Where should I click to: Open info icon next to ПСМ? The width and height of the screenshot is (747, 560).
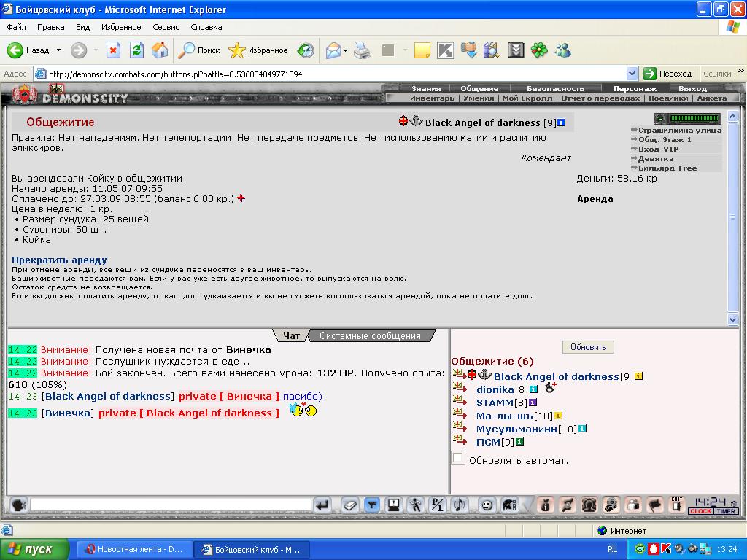519,442
